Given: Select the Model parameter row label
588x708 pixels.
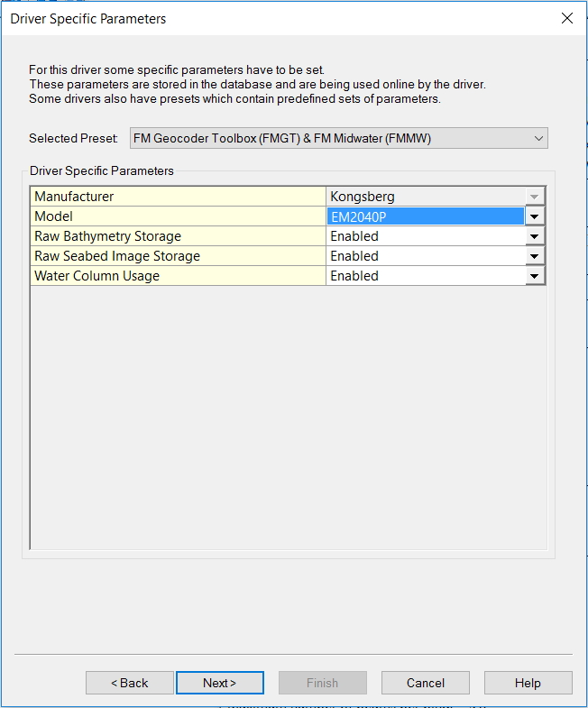Looking at the screenshot, I should point(178,216).
